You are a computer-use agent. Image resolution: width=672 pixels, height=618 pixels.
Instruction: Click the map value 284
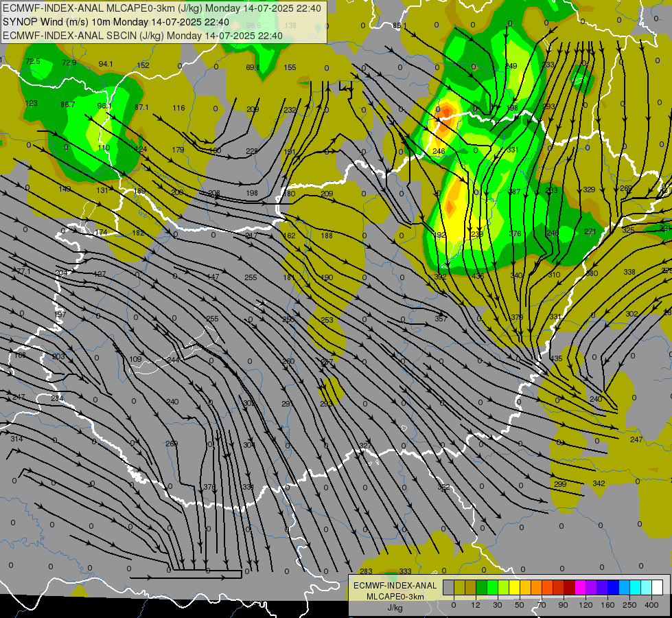click(57, 398)
